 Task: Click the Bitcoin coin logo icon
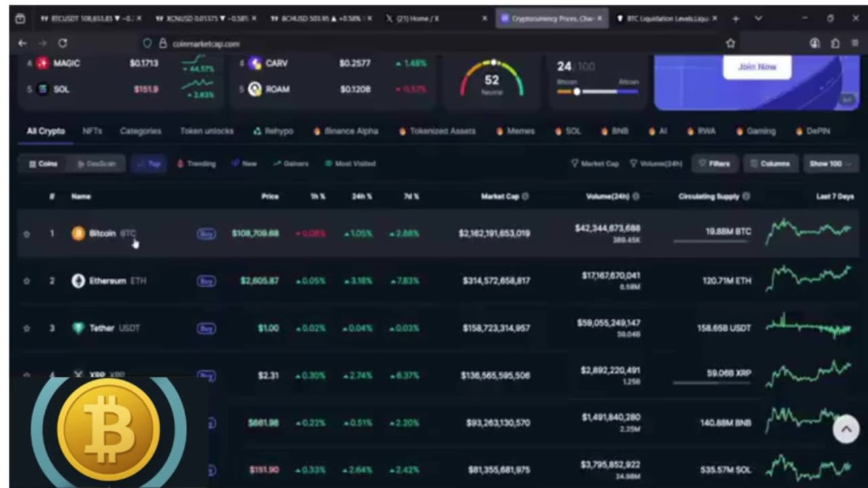click(x=78, y=233)
